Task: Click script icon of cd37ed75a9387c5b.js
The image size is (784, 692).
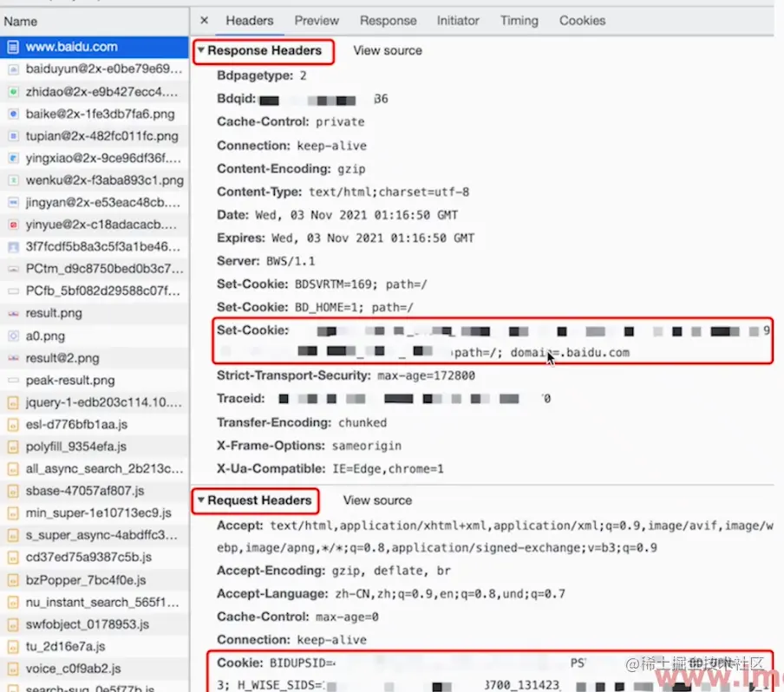Action: 14,557
